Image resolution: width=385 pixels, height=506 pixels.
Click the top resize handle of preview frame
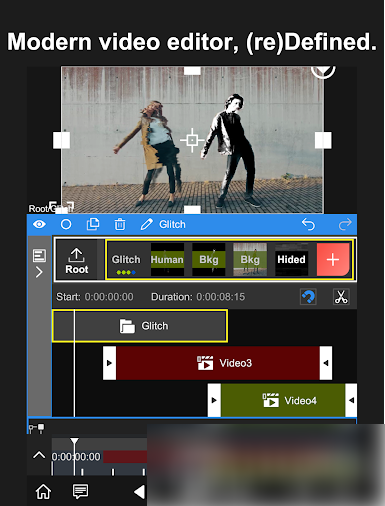pos(192,71)
